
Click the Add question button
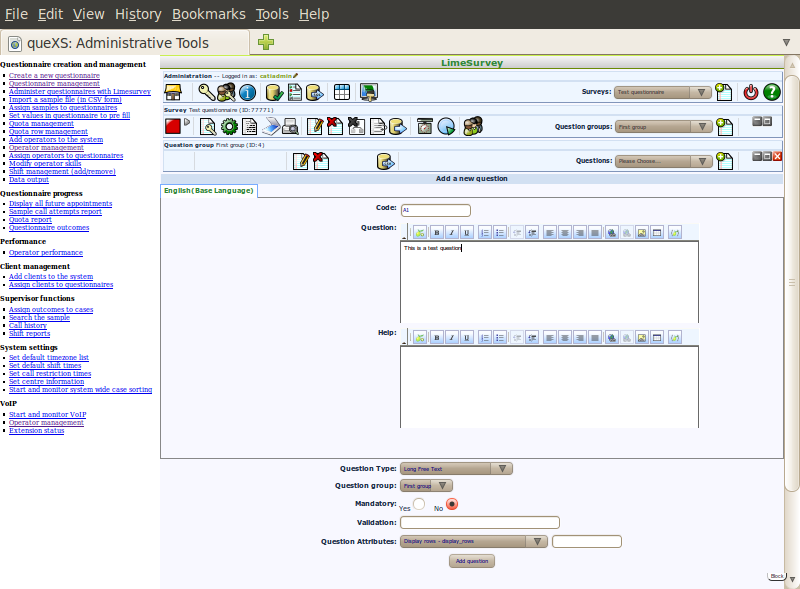tap(472, 561)
